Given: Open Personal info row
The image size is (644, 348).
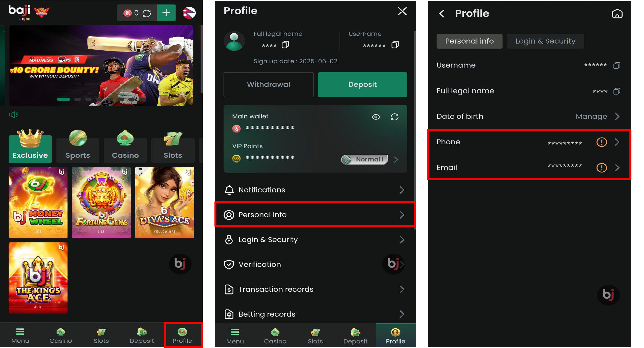Looking at the screenshot, I should tap(315, 215).
